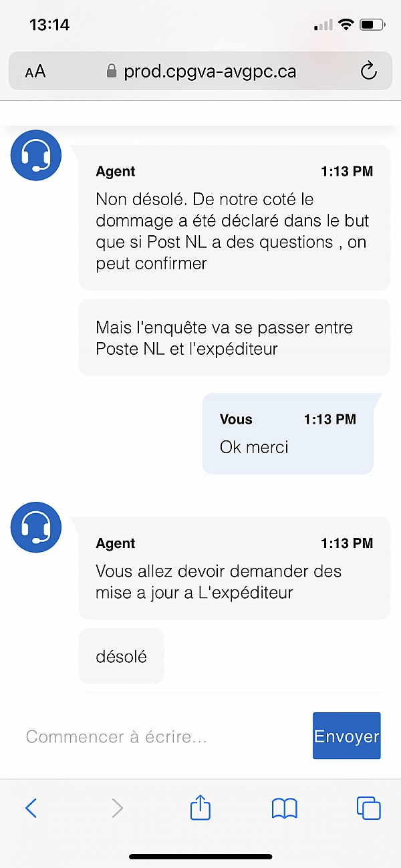
Task: Open Safari bookmarks book icon
Action: [285, 809]
